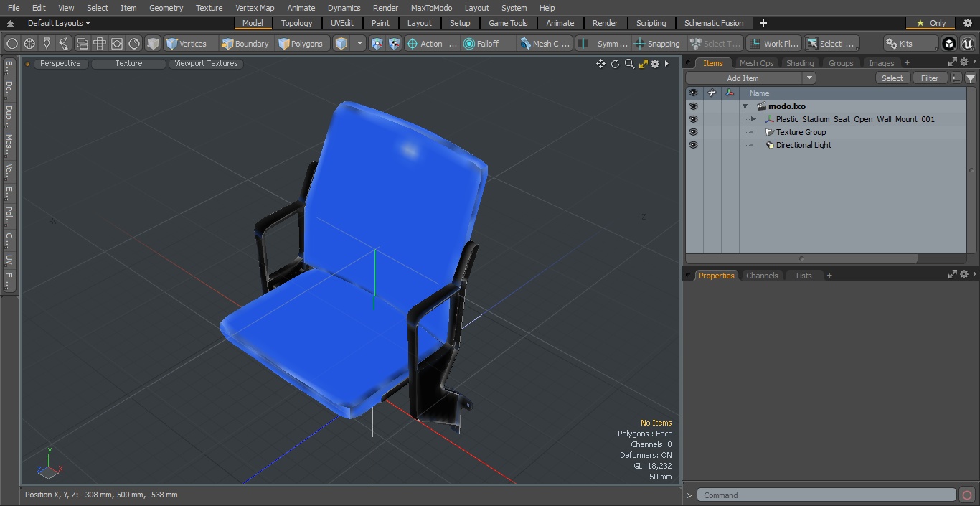Image resolution: width=980 pixels, height=506 pixels.
Task: Select the Texture Group item
Action: click(801, 132)
